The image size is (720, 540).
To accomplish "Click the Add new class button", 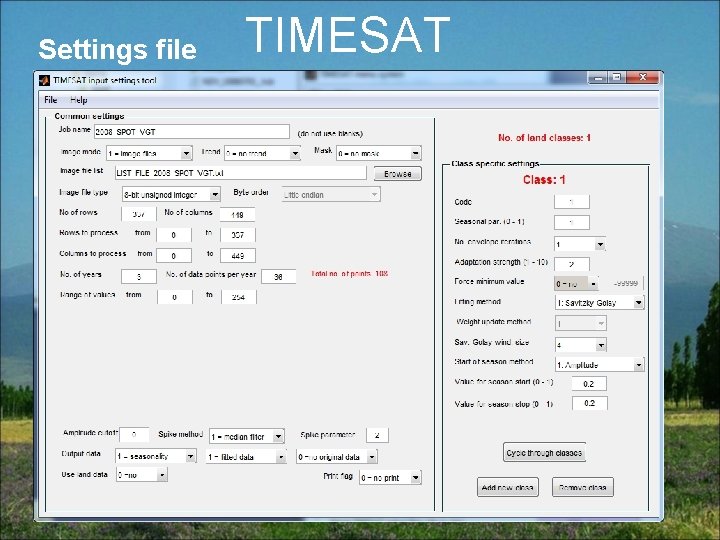I will (x=507, y=487).
